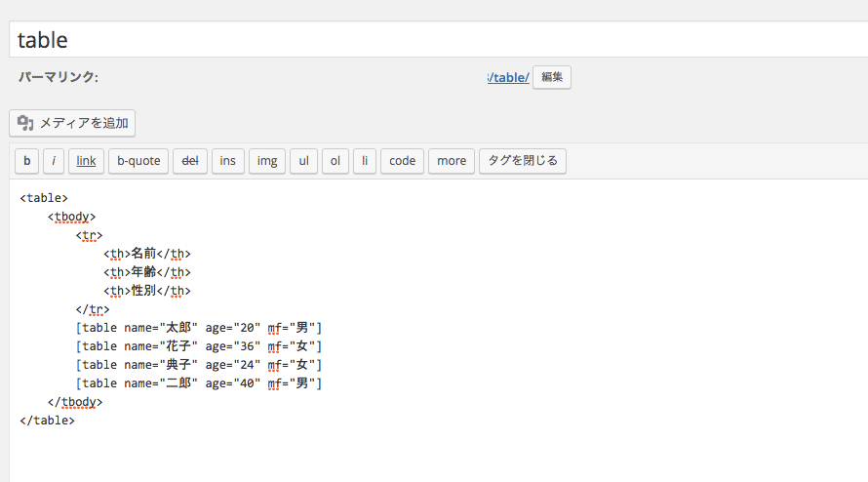Insert image with img button

(x=267, y=161)
